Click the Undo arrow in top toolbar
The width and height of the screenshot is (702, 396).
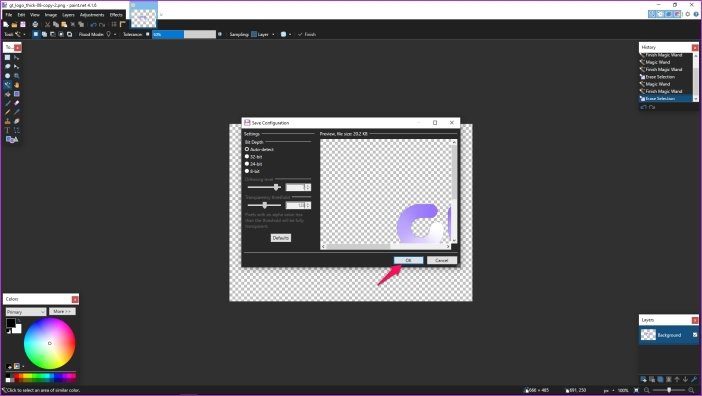coord(94,24)
